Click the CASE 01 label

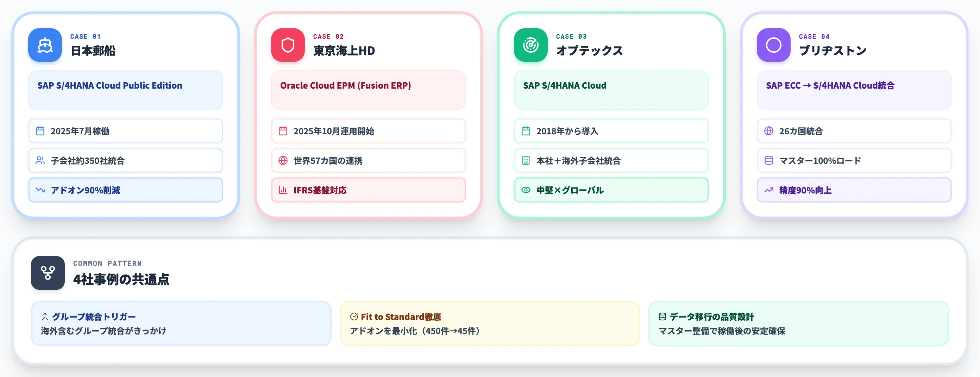click(x=85, y=37)
